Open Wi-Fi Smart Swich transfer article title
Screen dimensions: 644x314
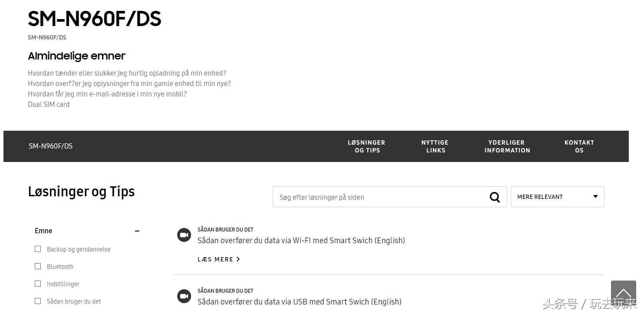[x=301, y=241]
